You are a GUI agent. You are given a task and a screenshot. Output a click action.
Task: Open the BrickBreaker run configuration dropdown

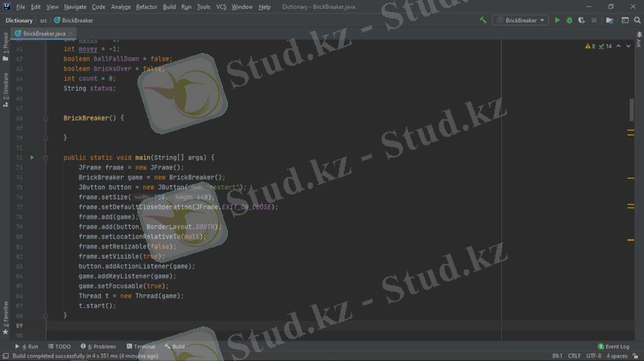coord(520,20)
